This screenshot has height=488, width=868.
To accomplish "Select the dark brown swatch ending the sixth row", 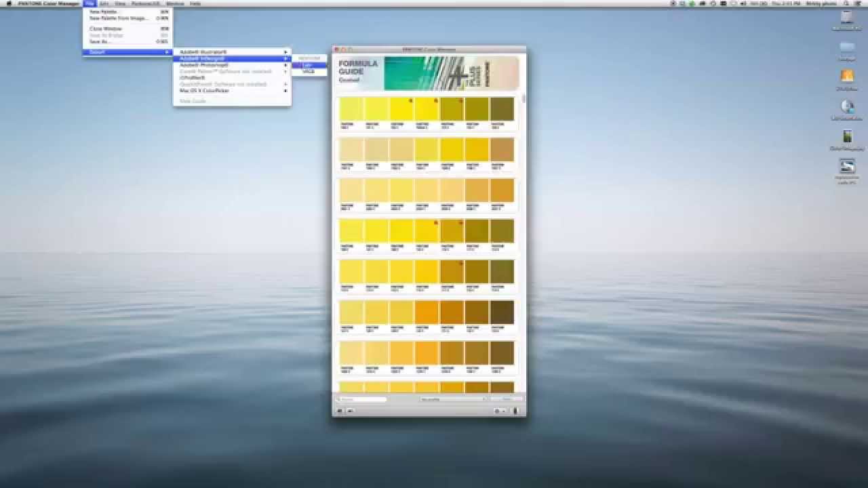I will [502, 312].
